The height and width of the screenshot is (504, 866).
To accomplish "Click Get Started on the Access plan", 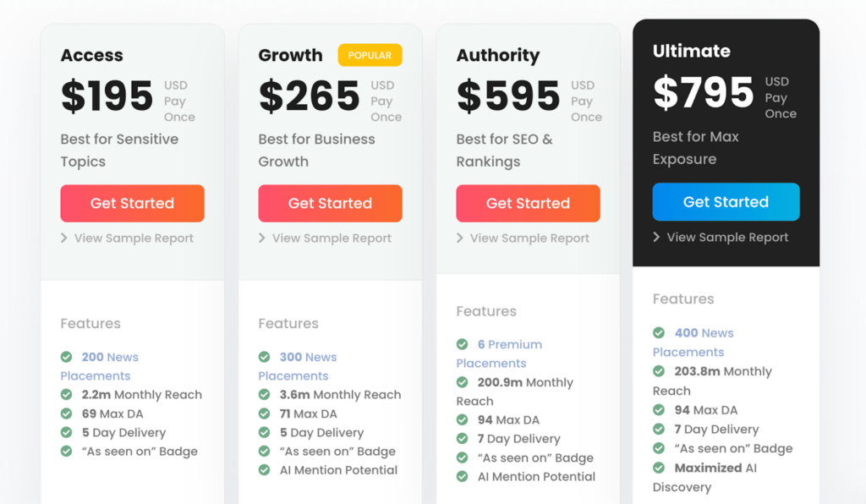I will 132,203.
